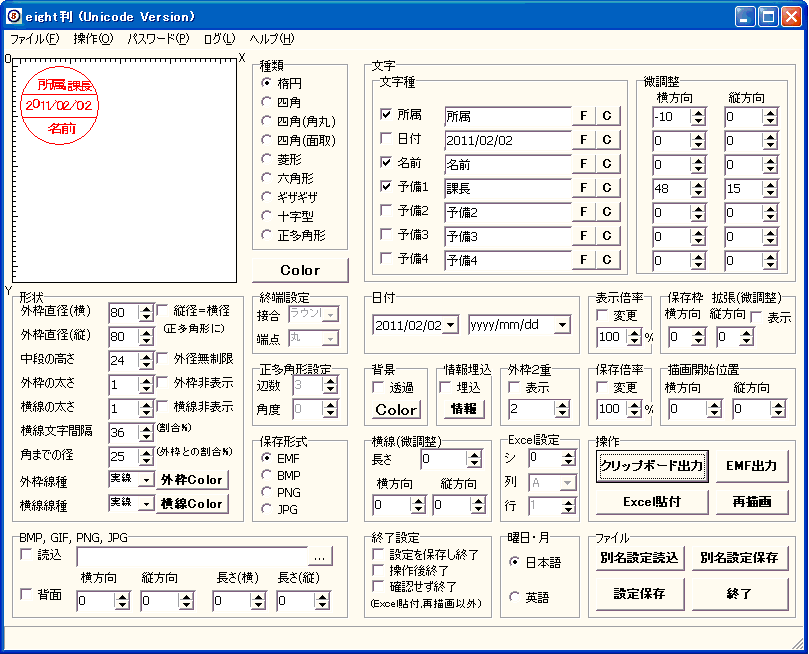Open the 背景 Color picker button
This screenshot has height=654, width=809.
[396, 410]
